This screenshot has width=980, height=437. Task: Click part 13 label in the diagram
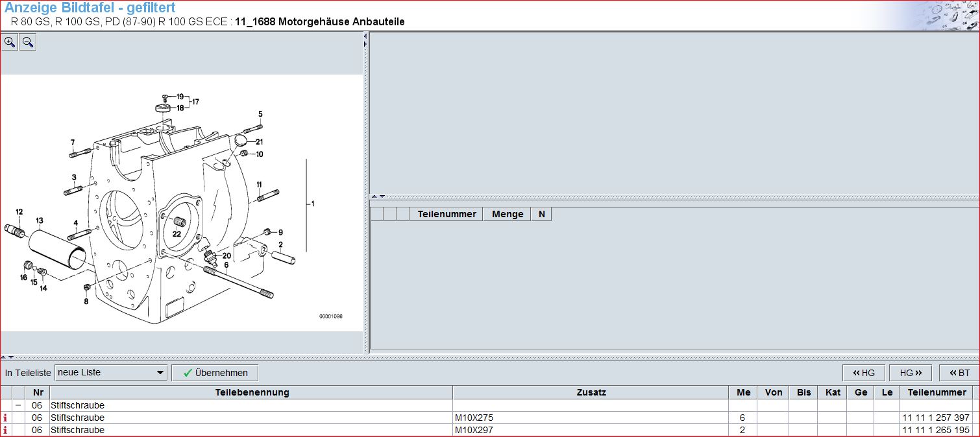point(39,221)
